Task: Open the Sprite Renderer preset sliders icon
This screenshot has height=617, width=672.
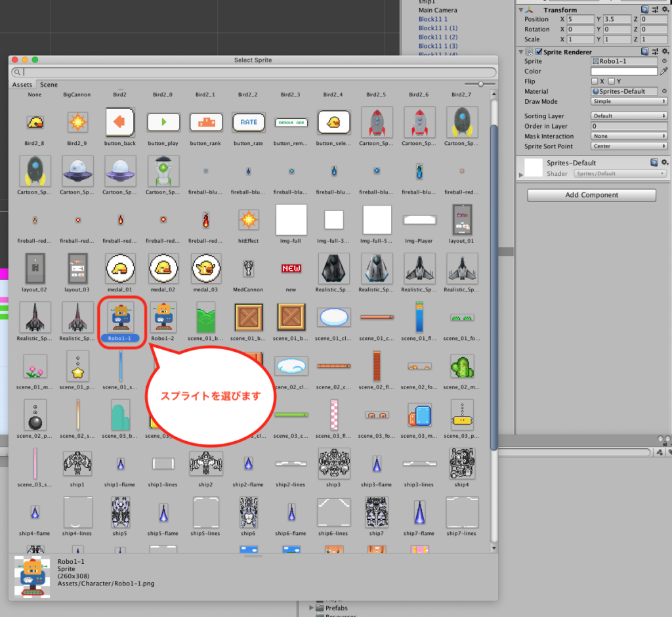Action: coord(655,52)
